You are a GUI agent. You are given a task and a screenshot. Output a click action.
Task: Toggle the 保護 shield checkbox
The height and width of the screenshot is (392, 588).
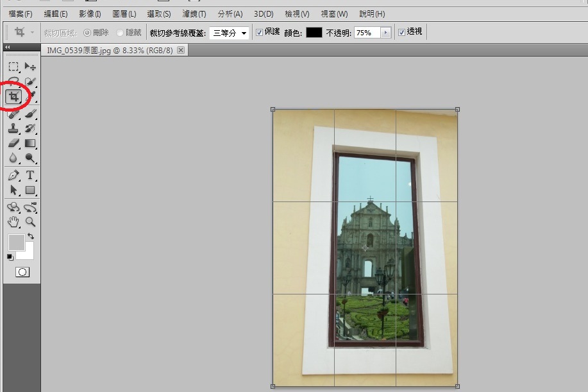pyautogui.click(x=259, y=33)
